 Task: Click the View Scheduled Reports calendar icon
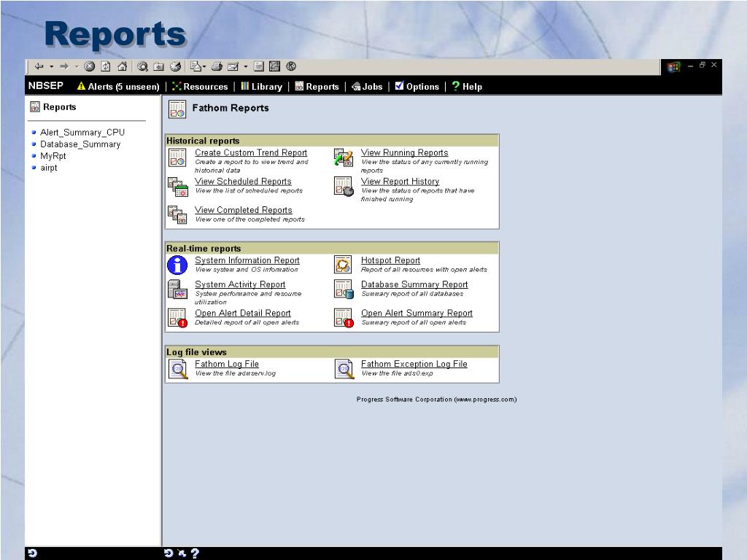click(178, 187)
